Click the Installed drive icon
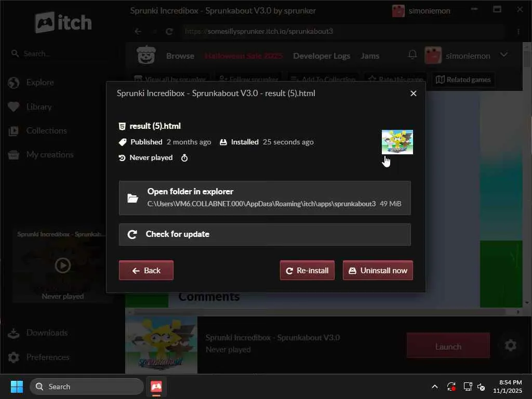532x399 pixels. 223,142
